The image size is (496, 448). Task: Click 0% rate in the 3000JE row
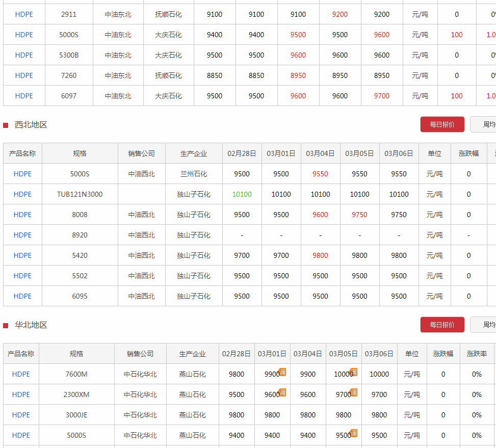477,415
